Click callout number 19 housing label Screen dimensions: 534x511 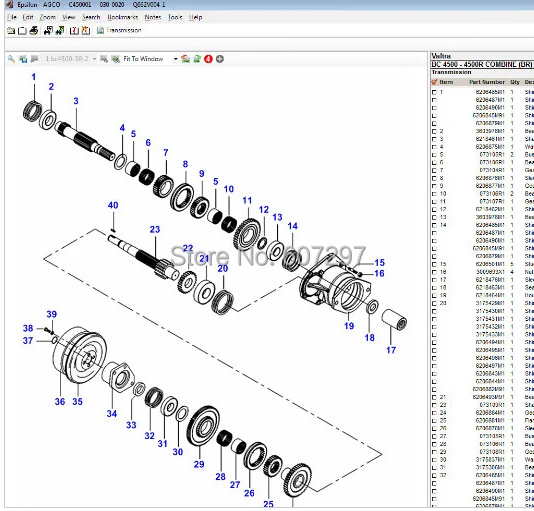tap(349, 326)
